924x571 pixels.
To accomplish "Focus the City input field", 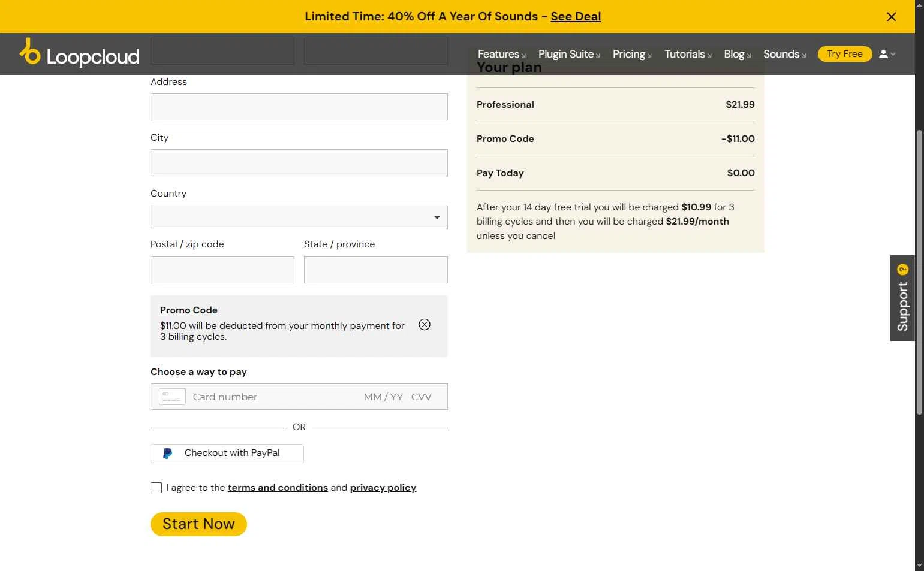I will pos(299,162).
